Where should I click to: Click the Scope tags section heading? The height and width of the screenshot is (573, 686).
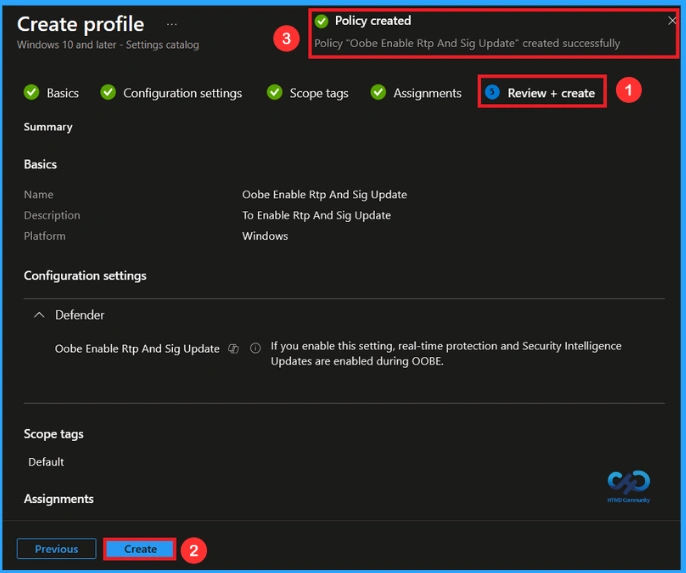(x=53, y=434)
